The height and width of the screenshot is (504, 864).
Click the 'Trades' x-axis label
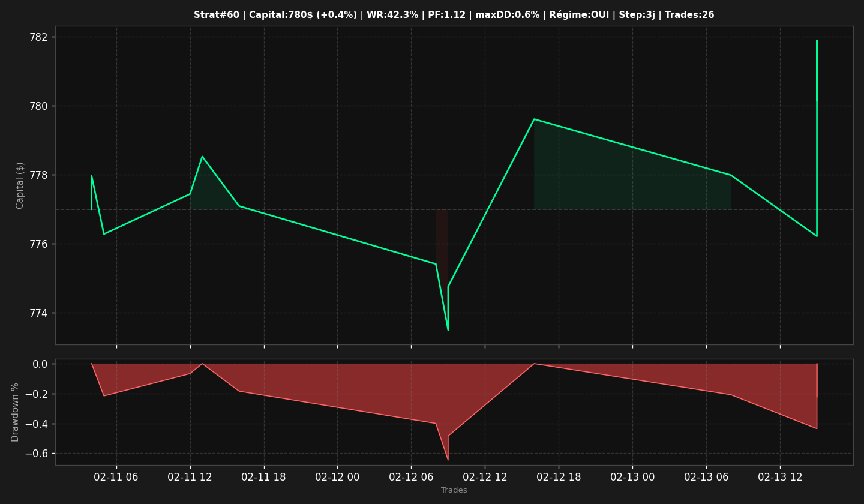click(454, 490)
